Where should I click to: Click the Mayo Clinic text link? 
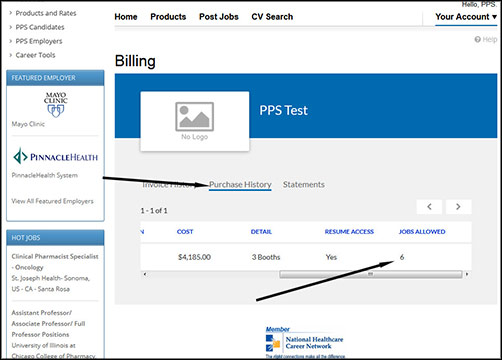click(28, 124)
